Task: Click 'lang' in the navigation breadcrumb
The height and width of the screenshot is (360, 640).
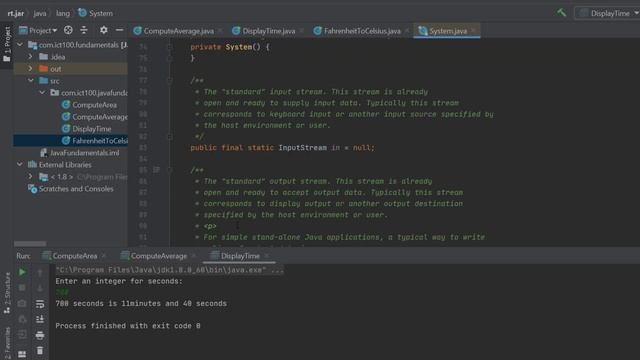Action: [x=62, y=13]
